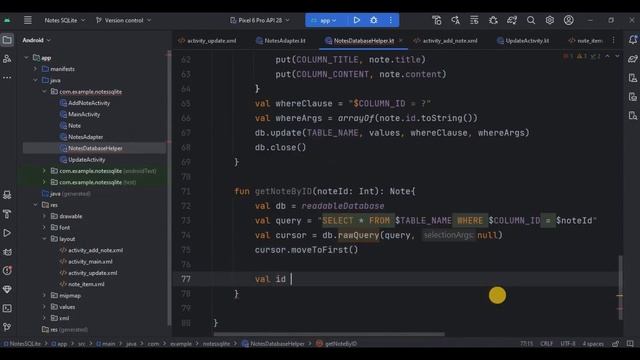This screenshot has height=360, width=640.
Task: Click the 4 spaces indent indicator
Action: pos(593,344)
